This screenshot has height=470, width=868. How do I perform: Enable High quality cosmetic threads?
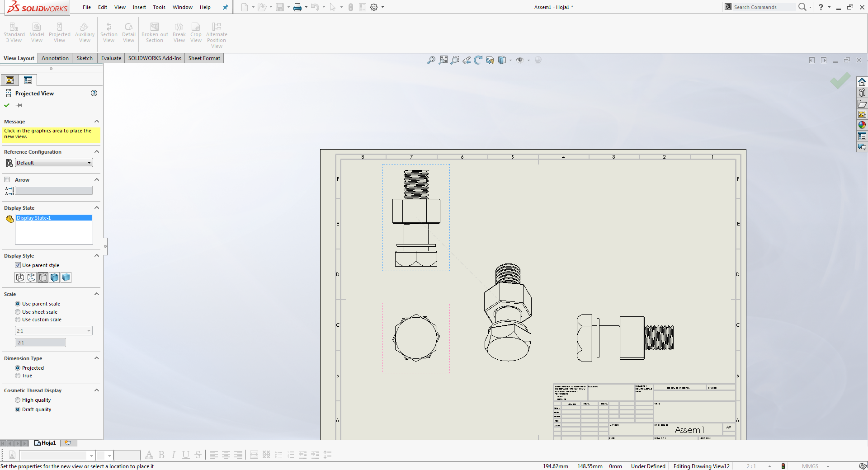[x=17, y=400]
